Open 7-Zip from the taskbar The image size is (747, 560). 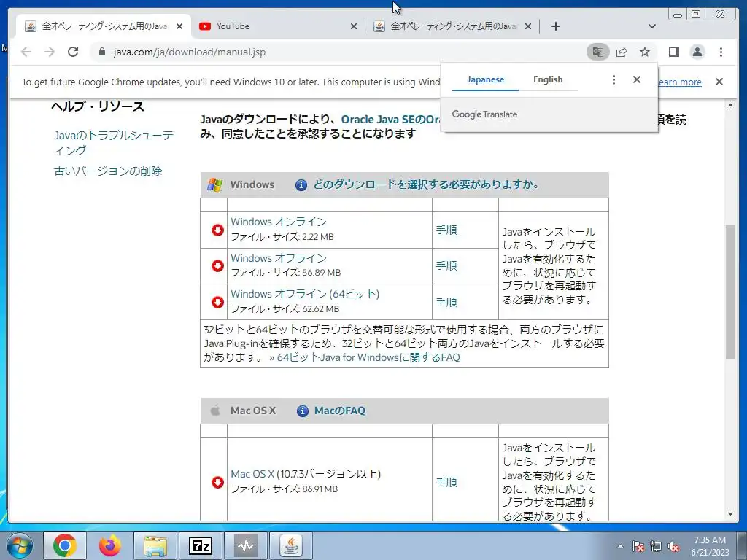[x=201, y=545]
